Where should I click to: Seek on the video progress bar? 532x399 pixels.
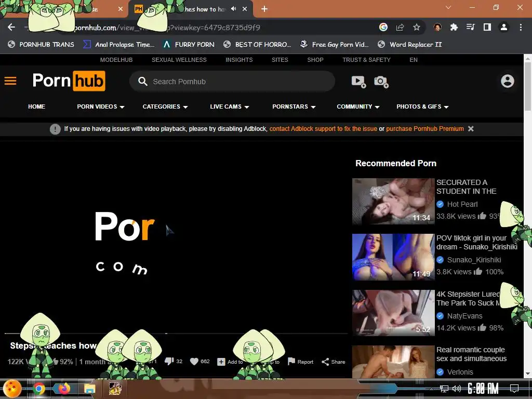point(176,334)
